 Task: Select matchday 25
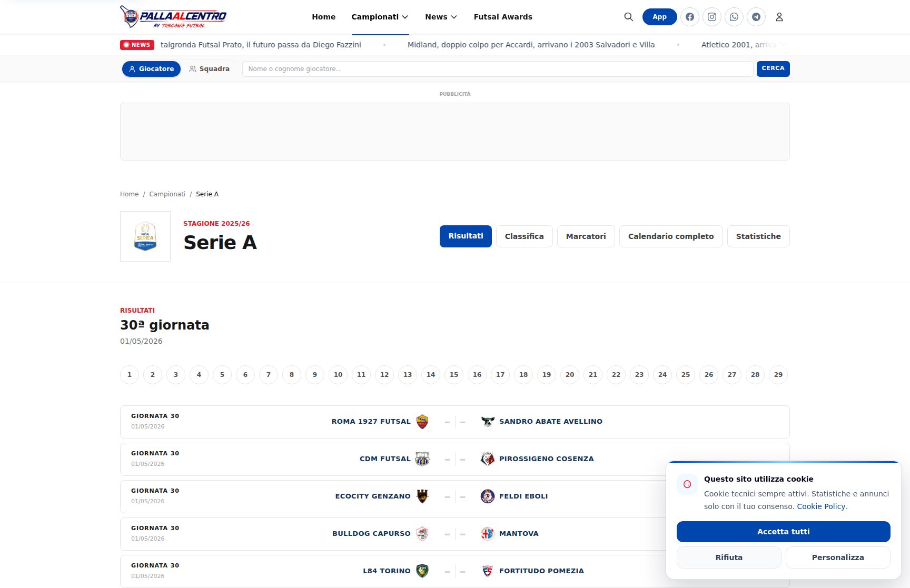pos(686,375)
